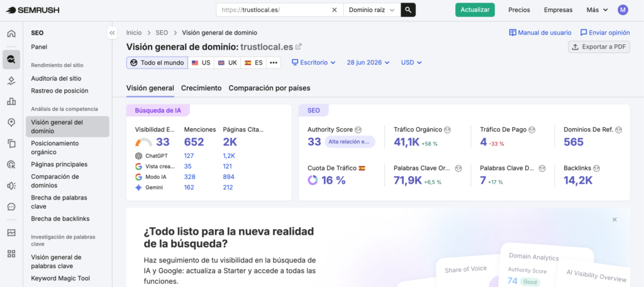Click the 14,2K backlinks value
The height and width of the screenshot is (287, 644).
(578, 180)
